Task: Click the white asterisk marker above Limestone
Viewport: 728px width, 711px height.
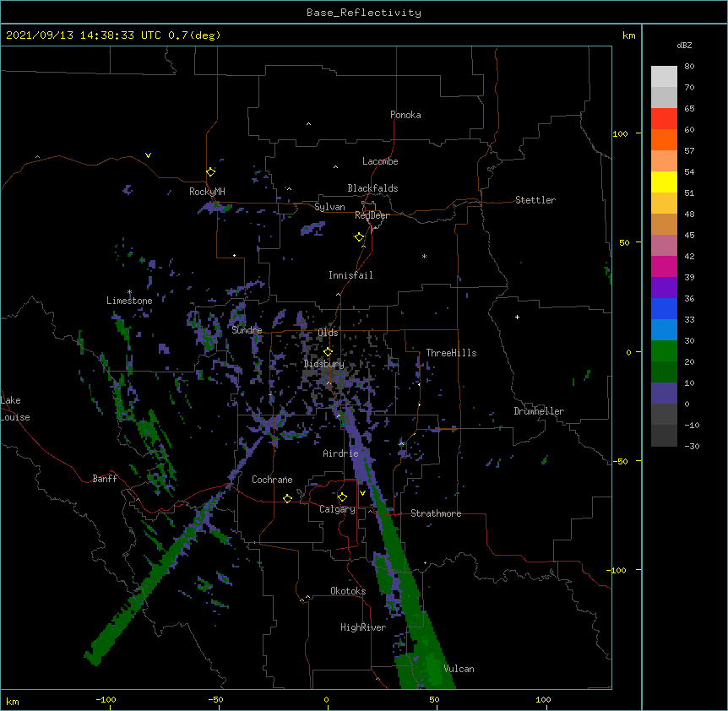Action: point(129,292)
